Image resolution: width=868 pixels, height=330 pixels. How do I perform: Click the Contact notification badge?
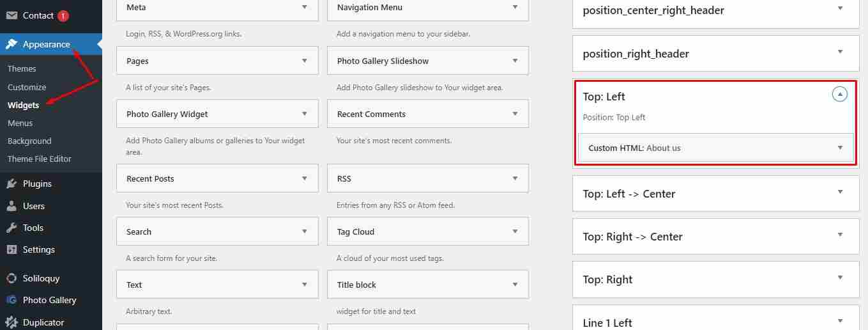pyautogui.click(x=63, y=15)
